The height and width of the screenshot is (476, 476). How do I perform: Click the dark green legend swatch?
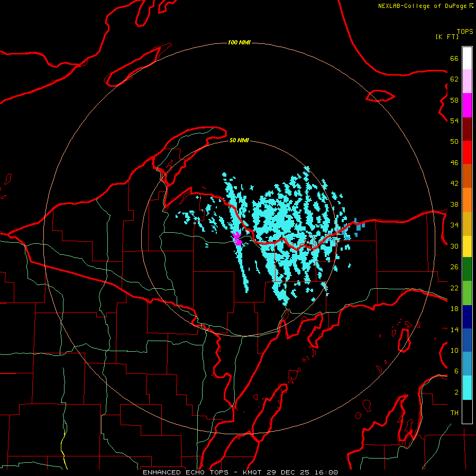coord(467,269)
